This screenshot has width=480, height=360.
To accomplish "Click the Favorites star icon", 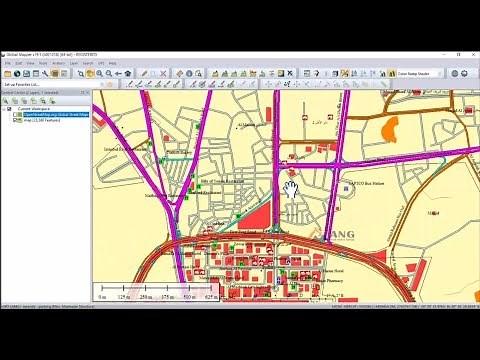I will (x=110, y=85).
